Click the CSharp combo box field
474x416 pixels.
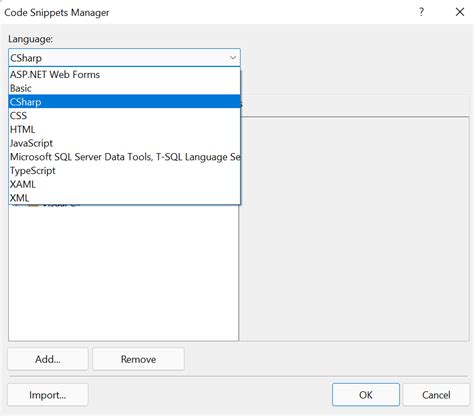(124, 58)
